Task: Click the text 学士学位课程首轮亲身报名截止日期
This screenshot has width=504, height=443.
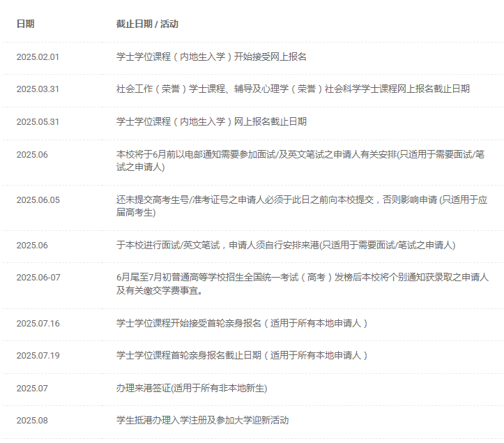Action: tap(189, 355)
